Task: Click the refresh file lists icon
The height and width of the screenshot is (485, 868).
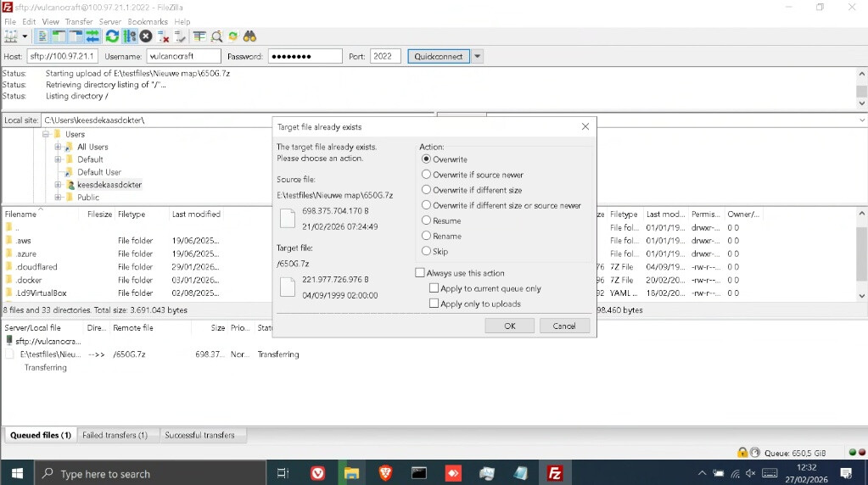Action: pos(112,36)
